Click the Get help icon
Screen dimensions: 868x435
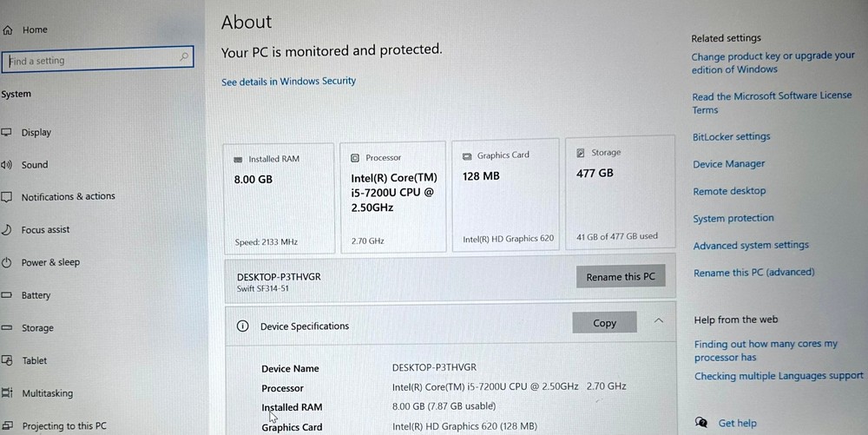pyautogui.click(x=701, y=423)
